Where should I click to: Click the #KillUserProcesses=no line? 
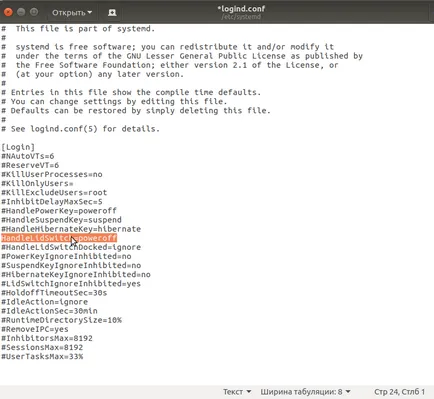(52, 174)
